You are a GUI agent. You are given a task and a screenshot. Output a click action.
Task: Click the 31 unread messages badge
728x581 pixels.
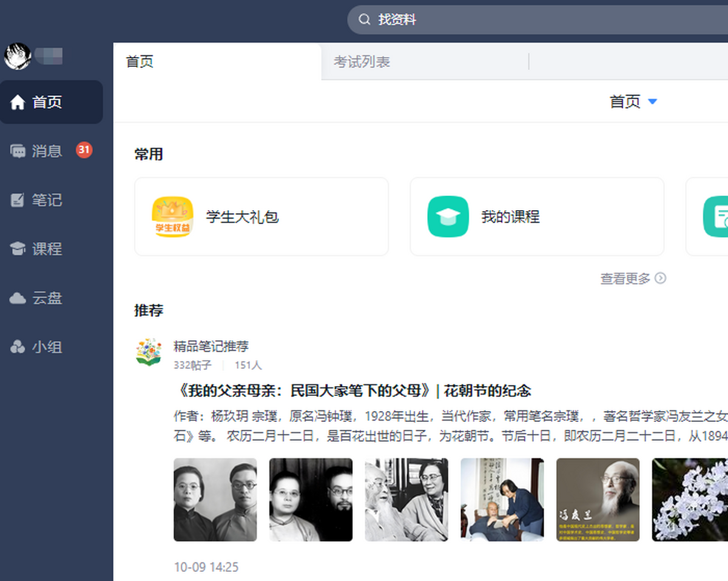[x=84, y=149]
